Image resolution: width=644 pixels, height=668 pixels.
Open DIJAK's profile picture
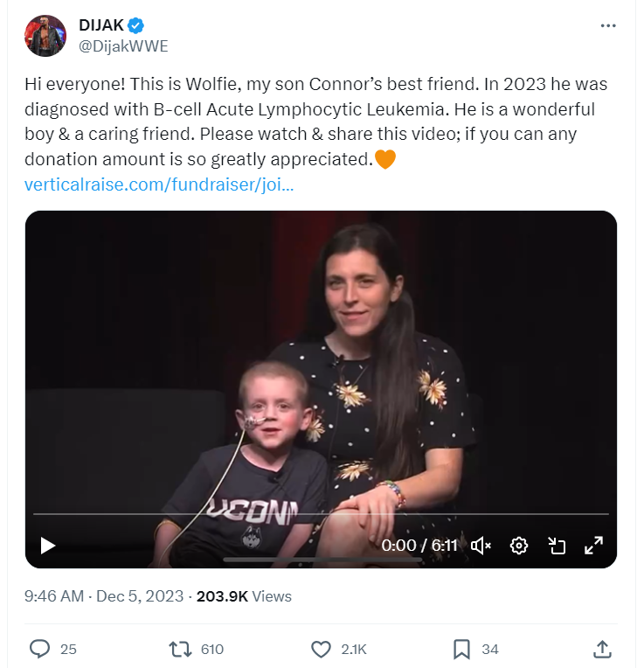tap(45, 36)
